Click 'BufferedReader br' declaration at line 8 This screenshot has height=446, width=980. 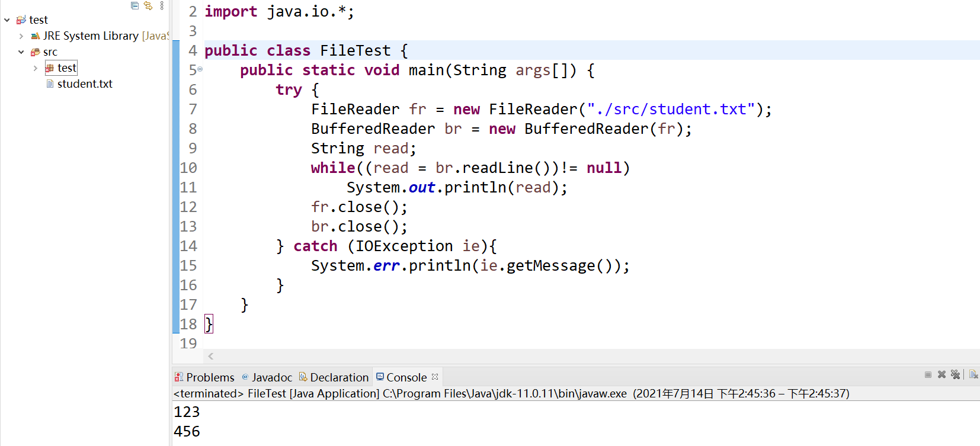coord(386,129)
